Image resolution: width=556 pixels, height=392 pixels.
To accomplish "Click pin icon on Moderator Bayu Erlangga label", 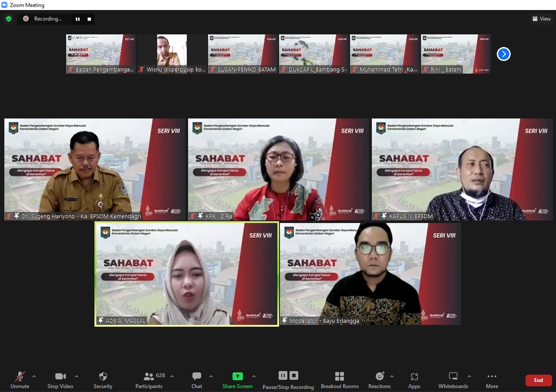I will click(x=285, y=320).
